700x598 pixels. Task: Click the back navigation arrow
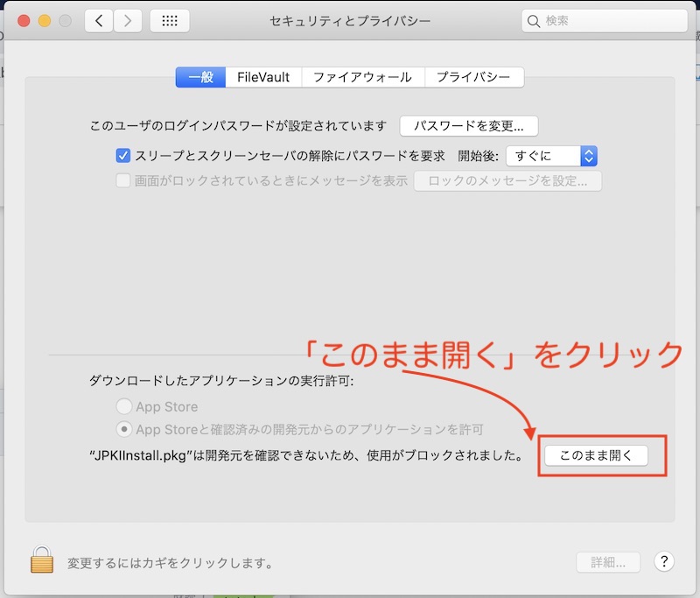(x=99, y=21)
